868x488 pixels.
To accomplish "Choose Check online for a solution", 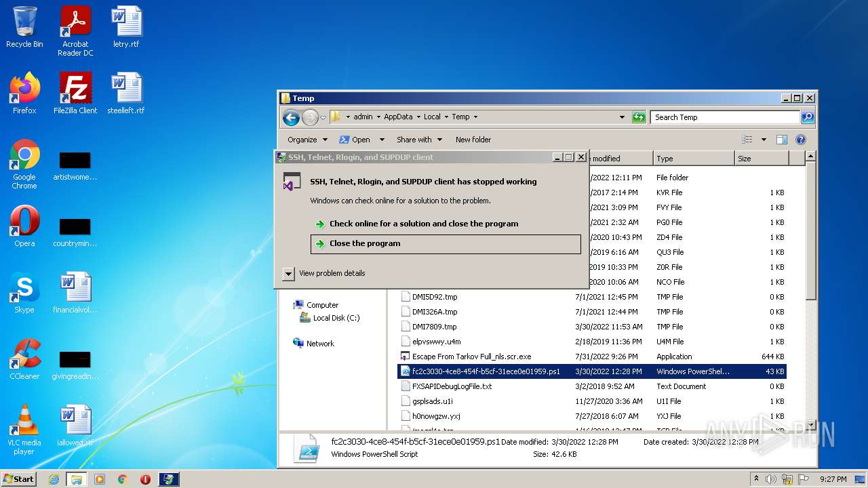I will tap(446, 224).
